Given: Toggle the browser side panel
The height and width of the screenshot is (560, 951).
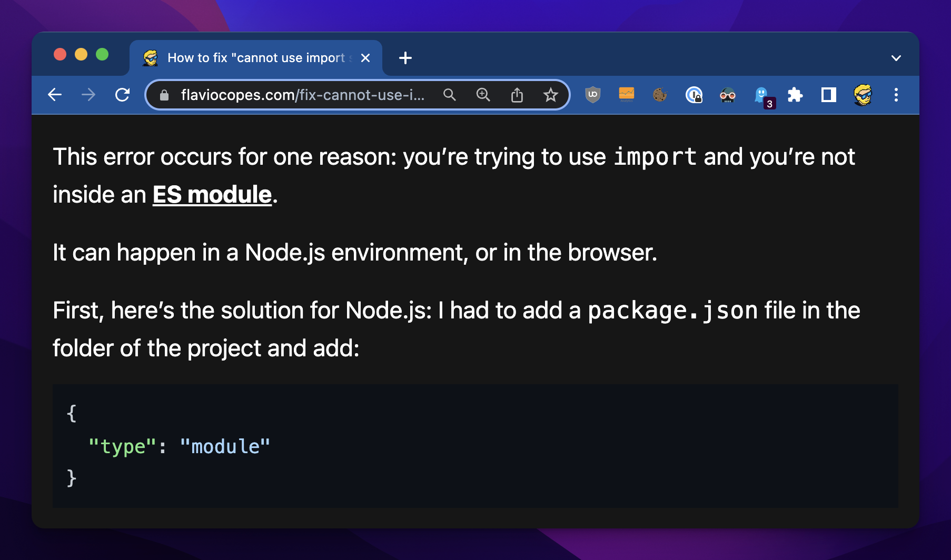Looking at the screenshot, I should click(828, 95).
